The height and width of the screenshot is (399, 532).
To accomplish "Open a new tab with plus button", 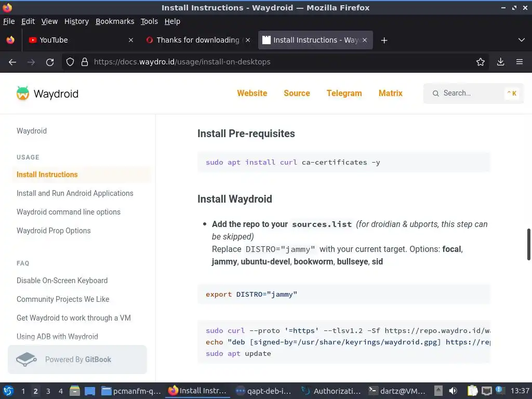I will [384, 41].
